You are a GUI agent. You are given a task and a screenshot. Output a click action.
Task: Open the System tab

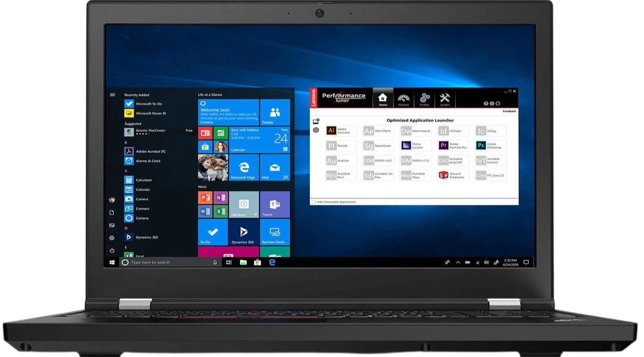tap(445, 98)
